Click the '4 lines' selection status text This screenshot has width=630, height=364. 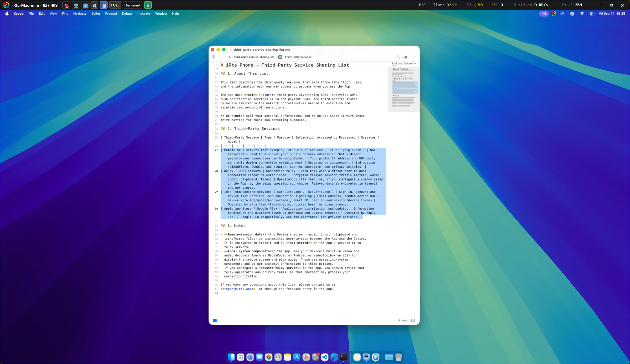(402, 321)
